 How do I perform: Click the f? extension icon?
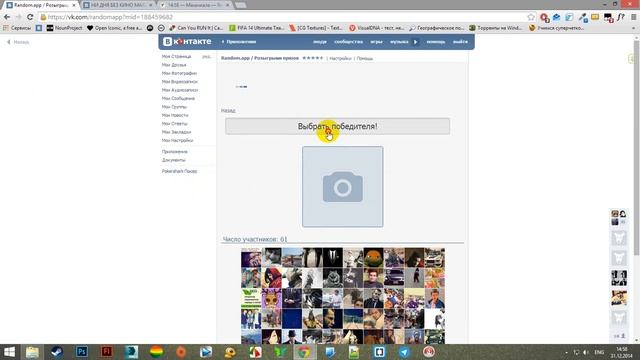(x=620, y=17)
